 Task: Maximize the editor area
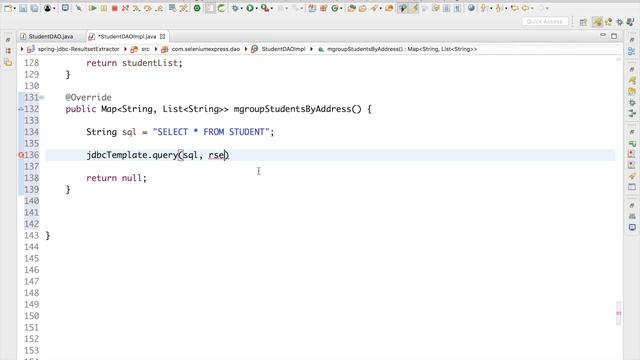[614, 36]
